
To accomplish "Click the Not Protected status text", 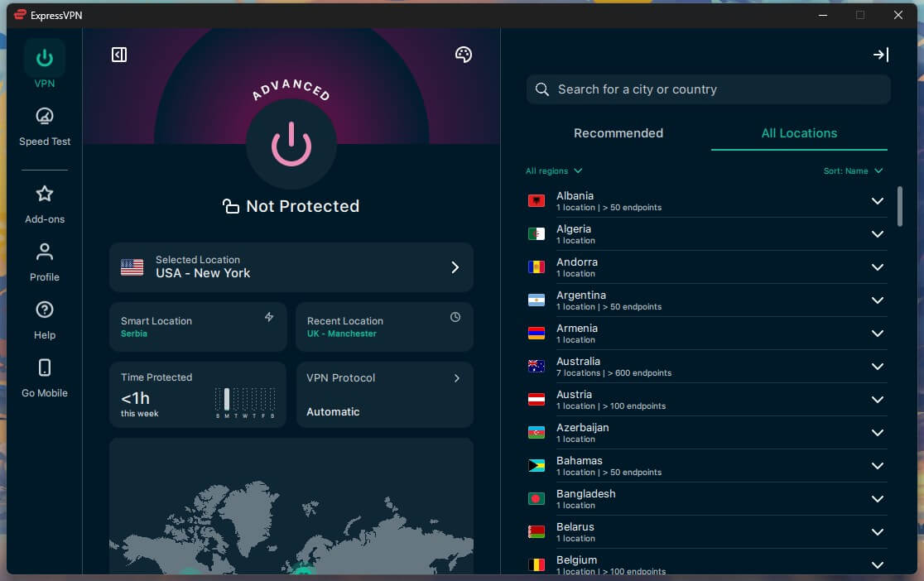I will click(x=302, y=206).
